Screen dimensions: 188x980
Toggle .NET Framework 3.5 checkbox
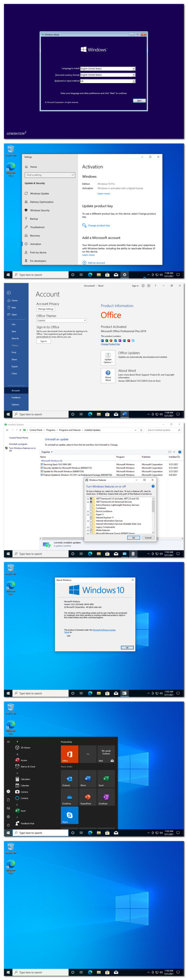pyautogui.click(x=91, y=499)
